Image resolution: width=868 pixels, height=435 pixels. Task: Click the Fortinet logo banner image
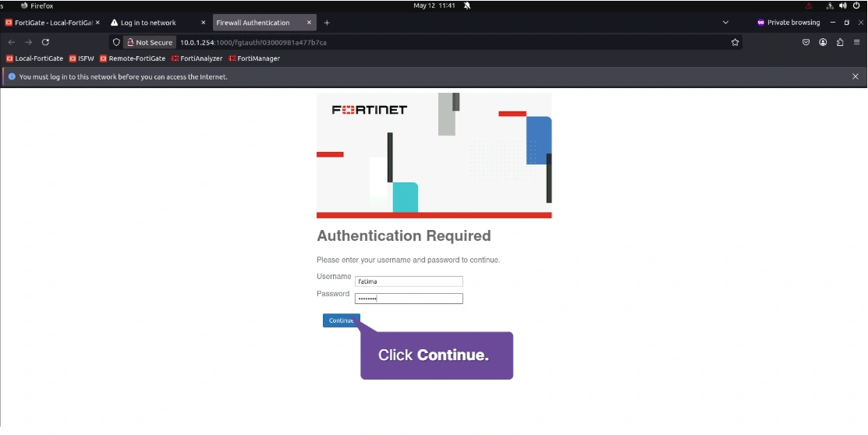pyautogui.click(x=434, y=155)
